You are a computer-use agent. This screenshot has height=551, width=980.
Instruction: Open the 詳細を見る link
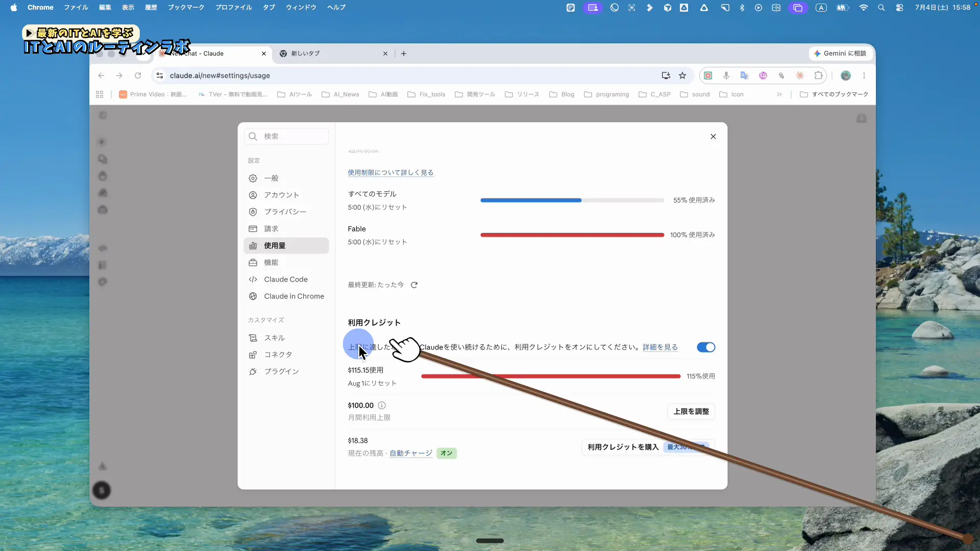pos(660,347)
